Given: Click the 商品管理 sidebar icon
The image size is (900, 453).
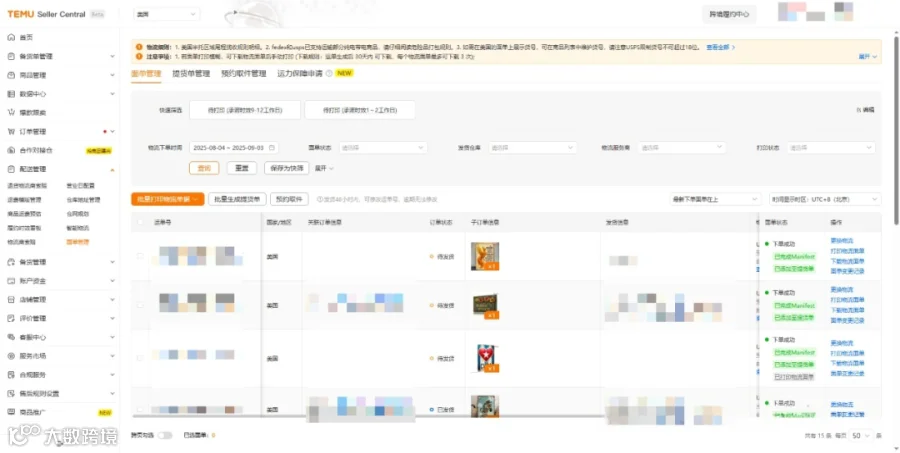Looking at the screenshot, I should (11, 75).
